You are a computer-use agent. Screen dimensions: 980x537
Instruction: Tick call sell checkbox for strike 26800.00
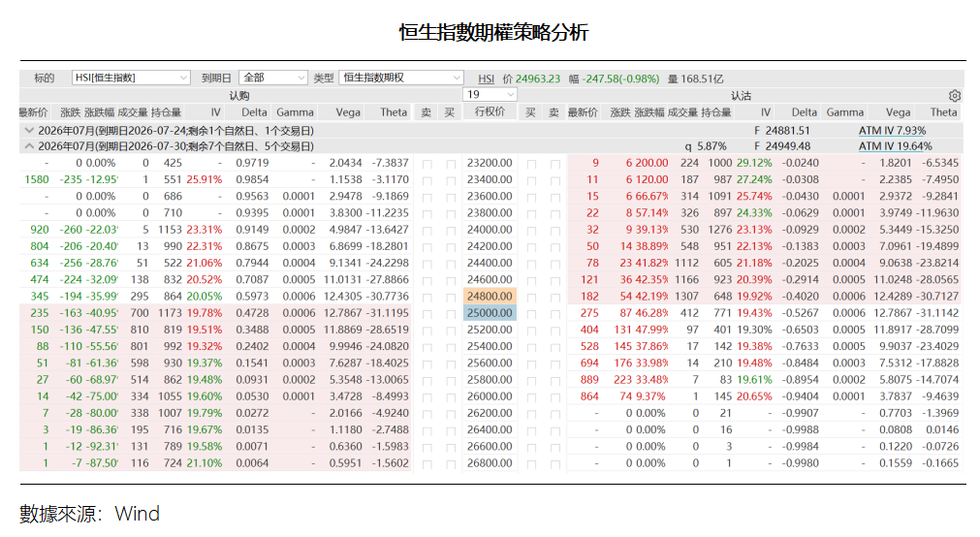(x=427, y=464)
